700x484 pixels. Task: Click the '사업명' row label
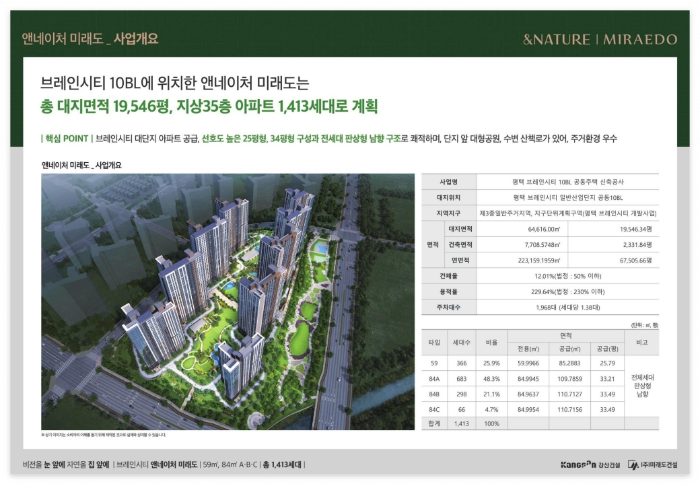449,182
